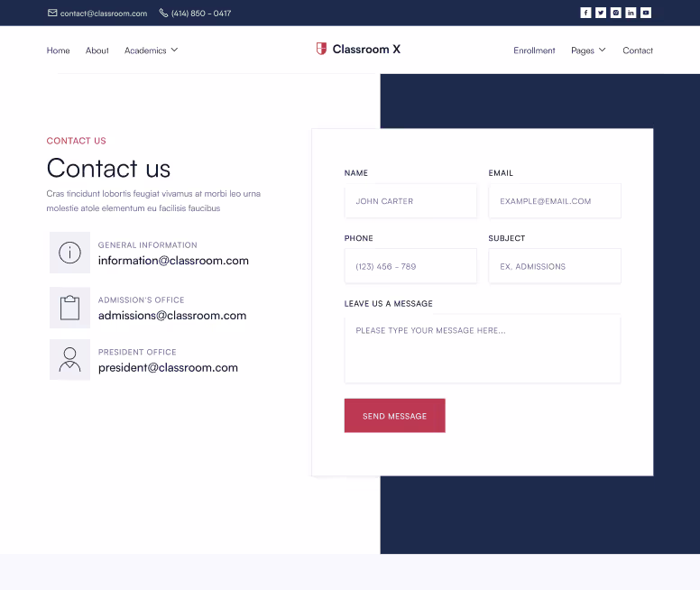Click the (414) 850 - 0417 phone link
This screenshot has width=700, height=590.
(x=201, y=14)
